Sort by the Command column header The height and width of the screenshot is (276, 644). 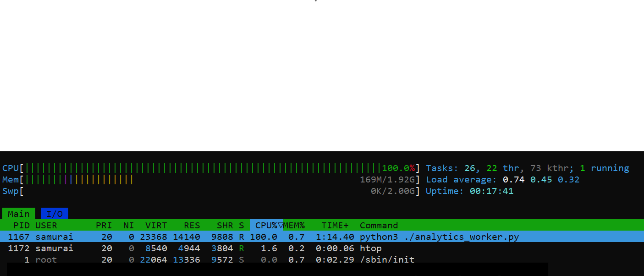point(379,225)
